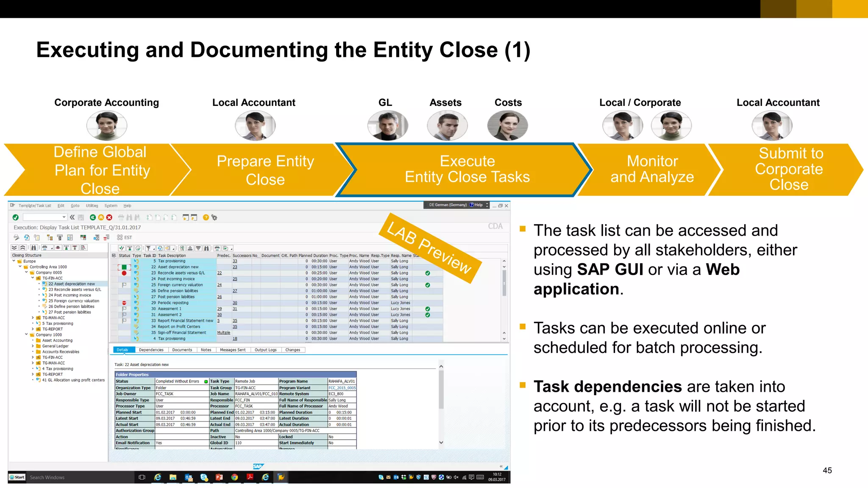Open the Edit menu
The height and width of the screenshot is (488, 868).
point(61,205)
